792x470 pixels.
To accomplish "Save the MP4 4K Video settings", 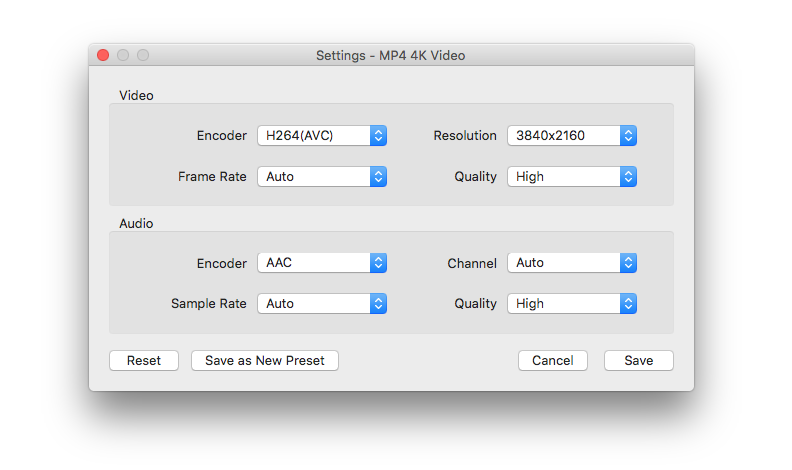I will coord(638,360).
